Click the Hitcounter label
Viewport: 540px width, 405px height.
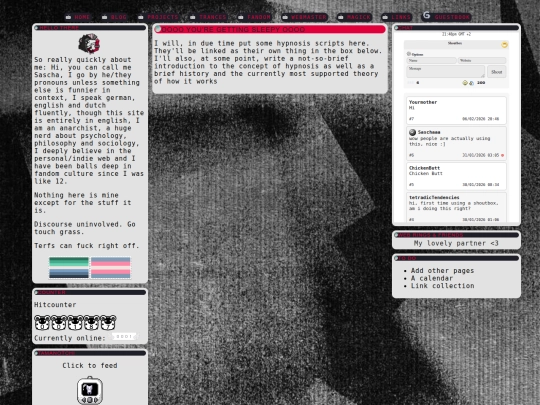[x=55, y=305]
